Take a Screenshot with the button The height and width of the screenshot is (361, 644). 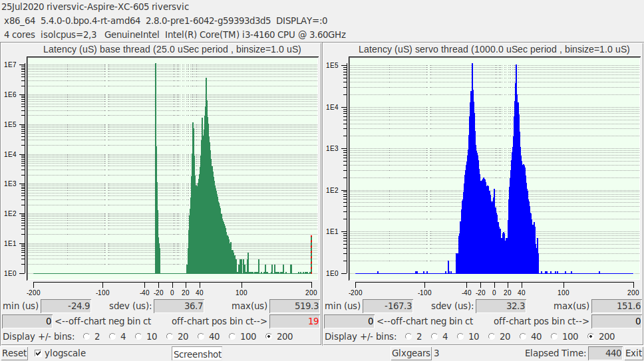(x=197, y=354)
